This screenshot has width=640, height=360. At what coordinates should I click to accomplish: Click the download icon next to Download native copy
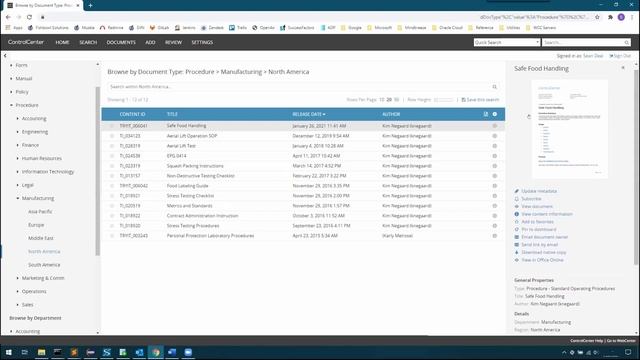(517, 252)
